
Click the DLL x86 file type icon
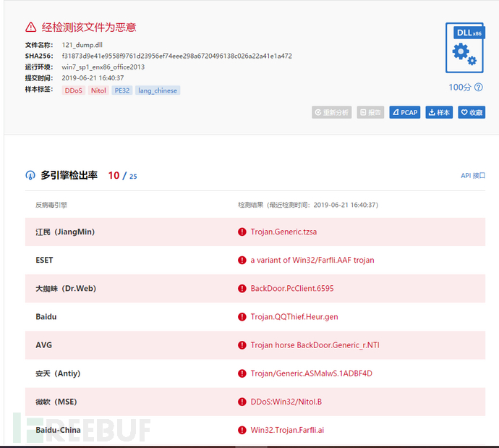(465, 48)
